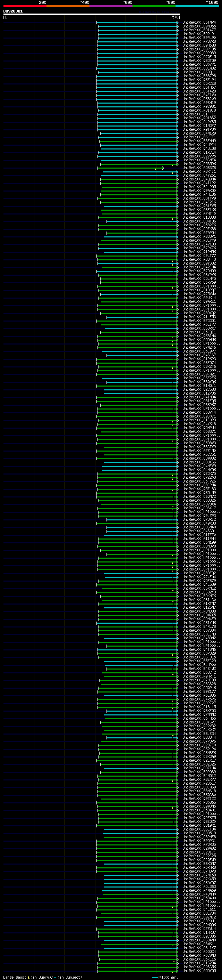
Task: Click the cyan alignment bar for UniRef100_C6TNV4
Action: (137, 23)
